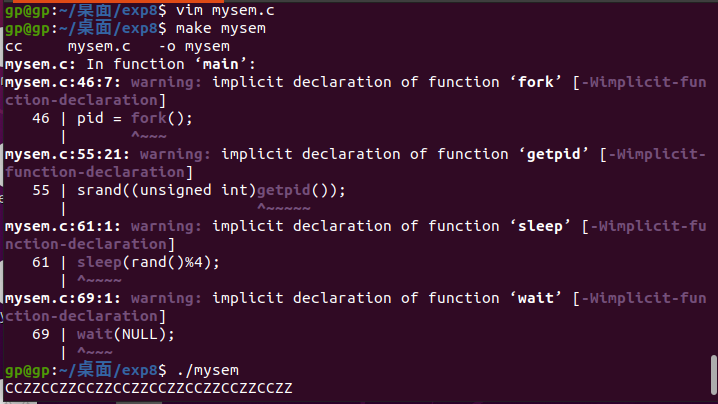Click the 'vim mysem.c' command text

[x=225, y=10]
